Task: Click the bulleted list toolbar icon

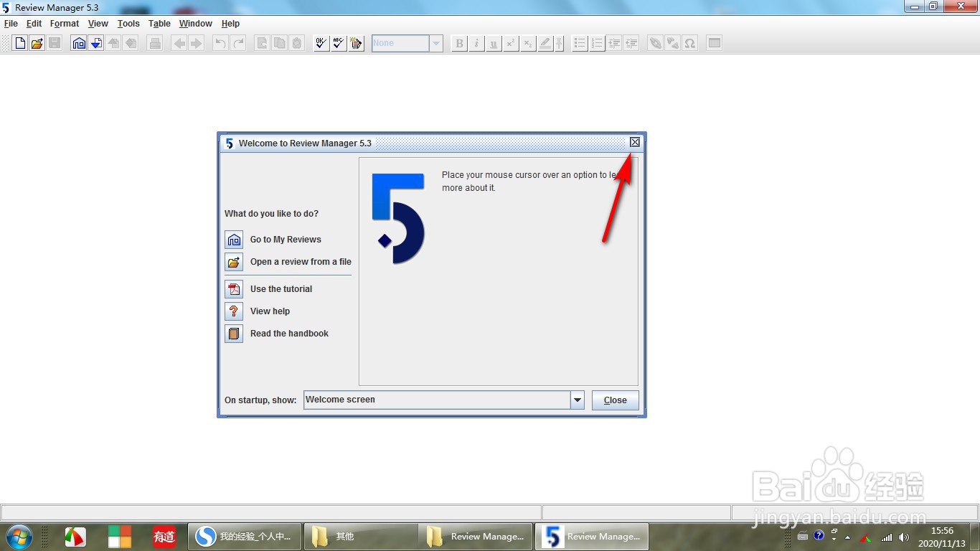Action: click(580, 43)
